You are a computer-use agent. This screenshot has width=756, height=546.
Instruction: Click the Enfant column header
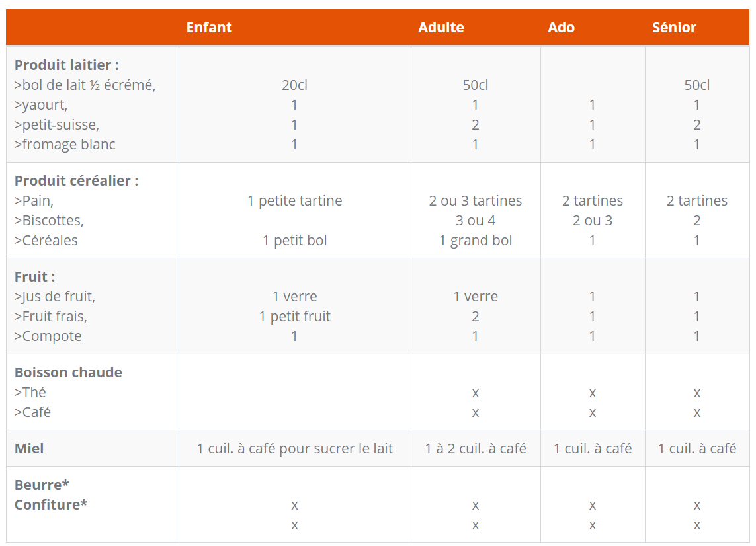point(209,28)
